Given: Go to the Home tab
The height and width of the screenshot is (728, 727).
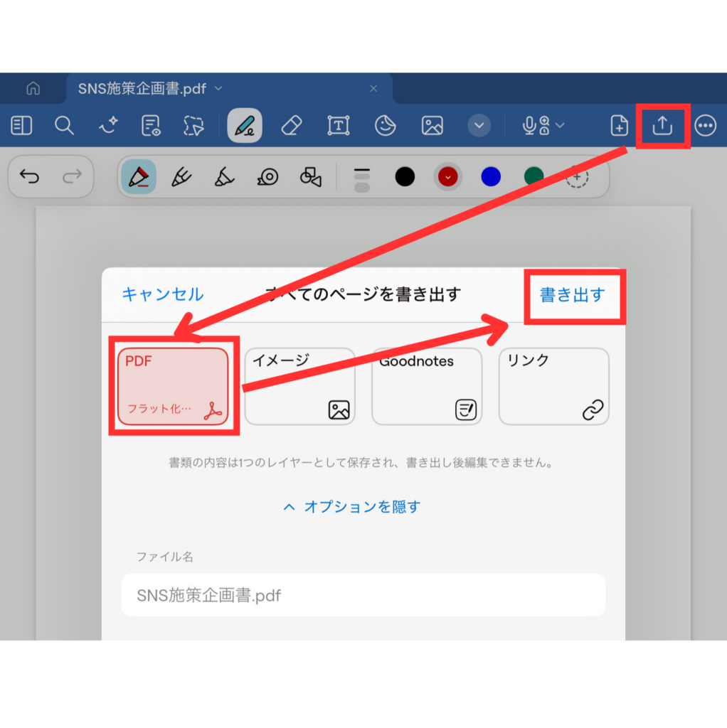Looking at the screenshot, I should click(33, 89).
